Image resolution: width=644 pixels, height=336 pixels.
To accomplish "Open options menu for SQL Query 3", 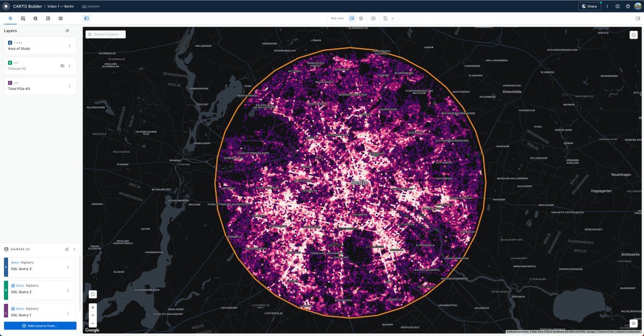I will click(x=68, y=267).
